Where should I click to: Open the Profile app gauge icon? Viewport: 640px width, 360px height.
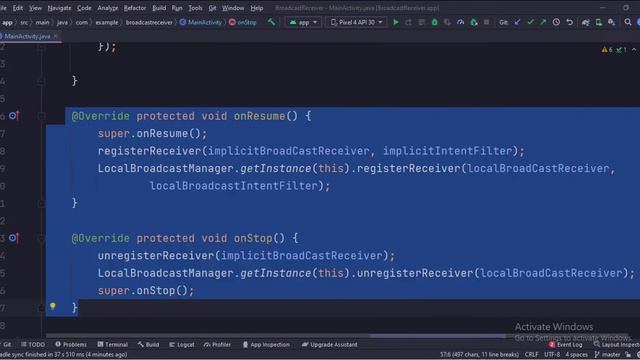tap(460, 22)
